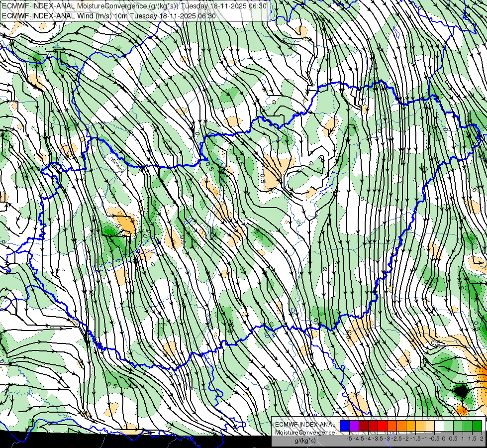The height and width of the screenshot is (448, 487).
Task: Select the "-4" legend tick label
Action: pyautogui.click(x=368, y=439)
